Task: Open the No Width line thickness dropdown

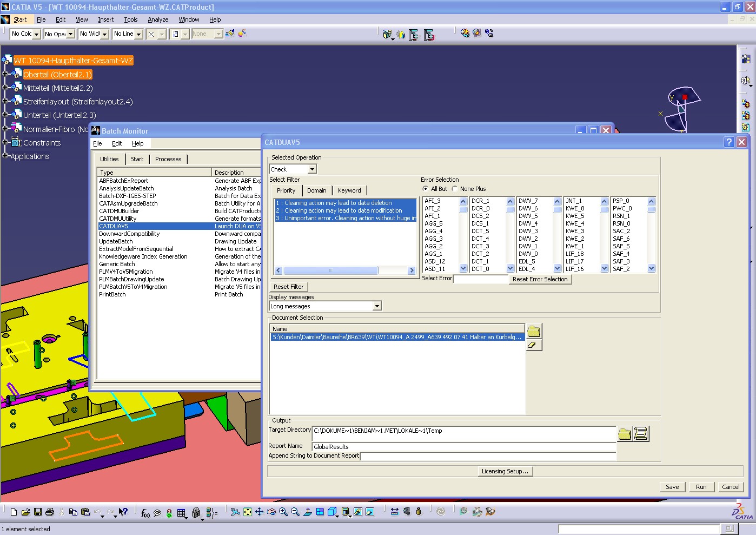Action: (104, 34)
